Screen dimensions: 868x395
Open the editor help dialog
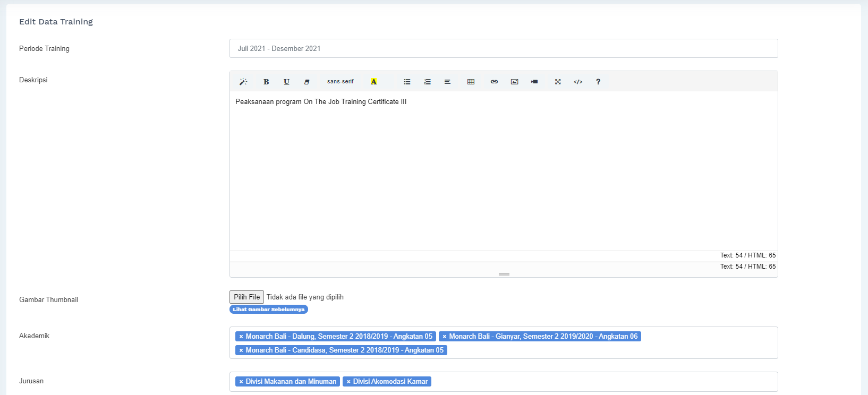[x=598, y=82]
